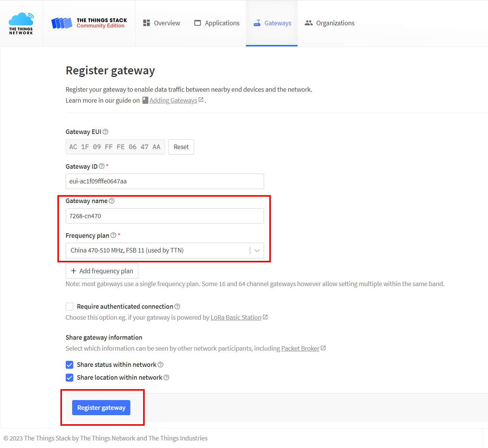Click help icon next to Gateway EUI
This screenshot has width=488, height=448.
[105, 132]
